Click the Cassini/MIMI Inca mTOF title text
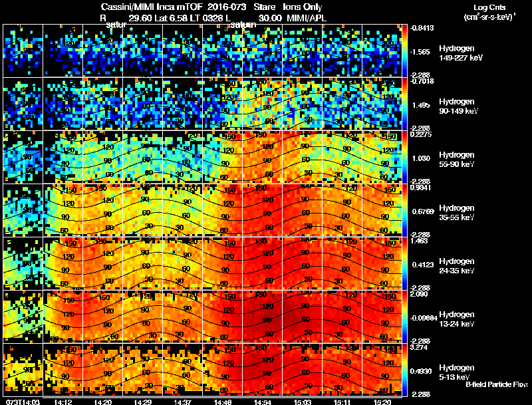The width and height of the screenshot is (532, 405). click(152, 7)
